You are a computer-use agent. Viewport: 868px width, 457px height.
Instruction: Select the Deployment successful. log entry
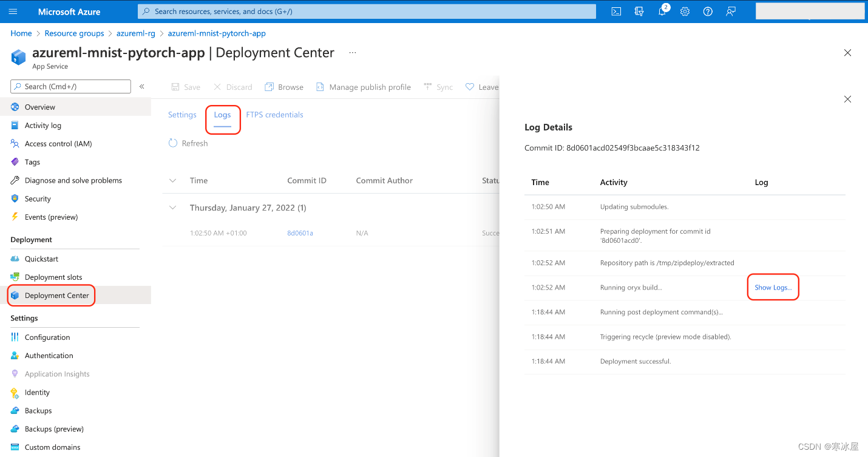click(x=685, y=362)
